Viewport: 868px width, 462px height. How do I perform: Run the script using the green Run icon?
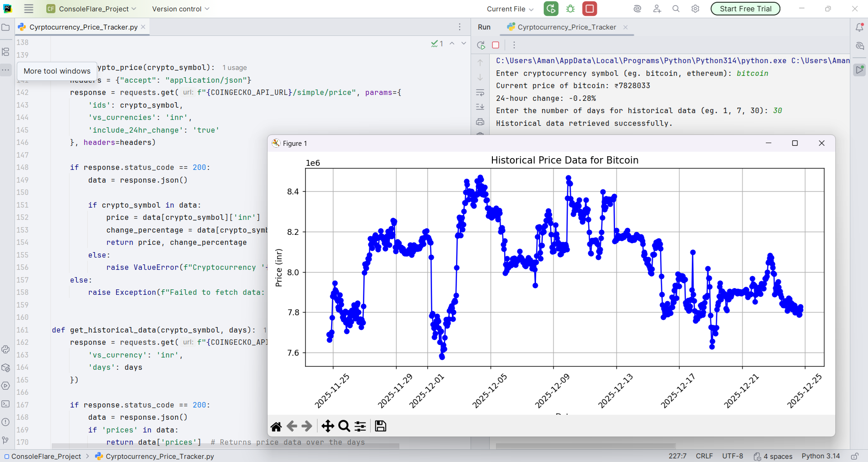pos(551,9)
